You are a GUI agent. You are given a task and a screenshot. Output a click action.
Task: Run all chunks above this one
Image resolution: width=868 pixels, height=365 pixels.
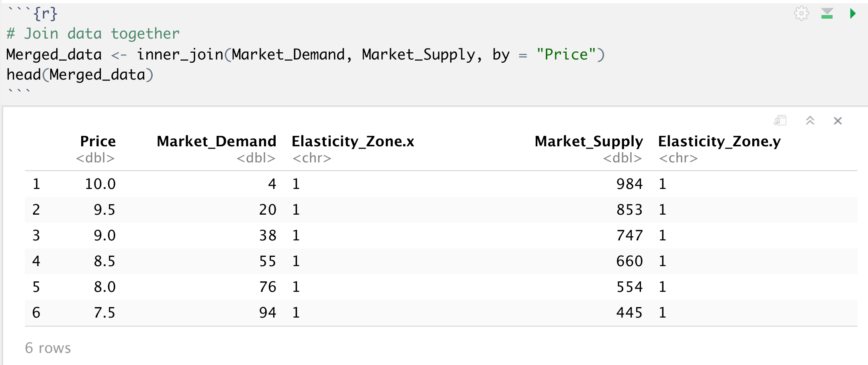(x=827, y=14)
